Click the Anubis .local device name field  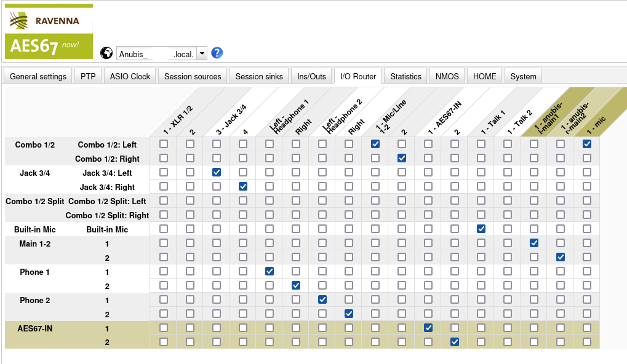coord(157,53)
